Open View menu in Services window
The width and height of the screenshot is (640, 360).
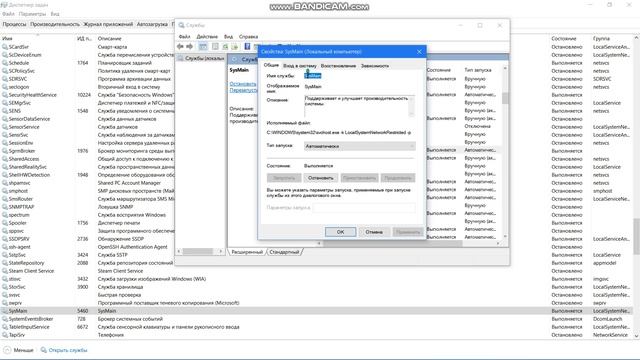[x=229, y=37]
